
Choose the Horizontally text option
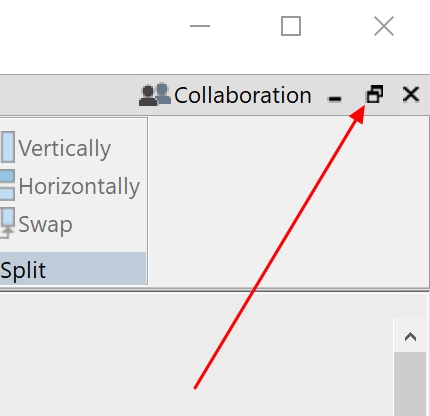coord(79,186)
